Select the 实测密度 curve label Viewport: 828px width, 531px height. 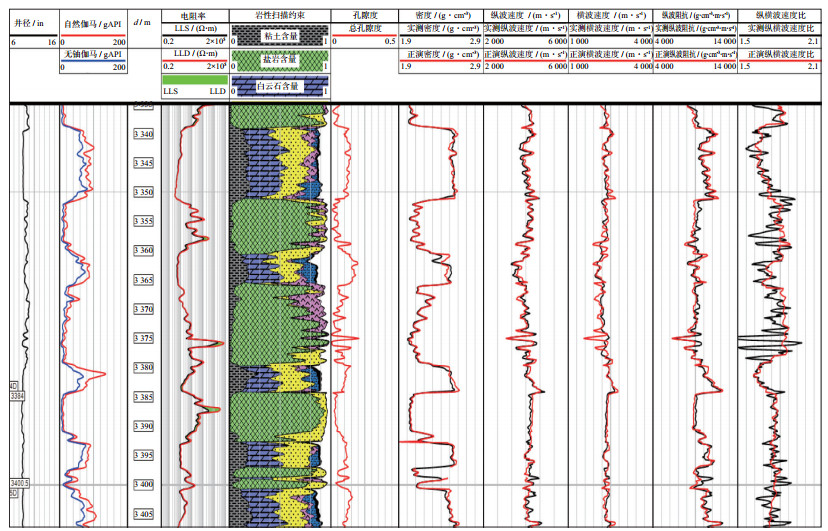click(x=440, y=30)
